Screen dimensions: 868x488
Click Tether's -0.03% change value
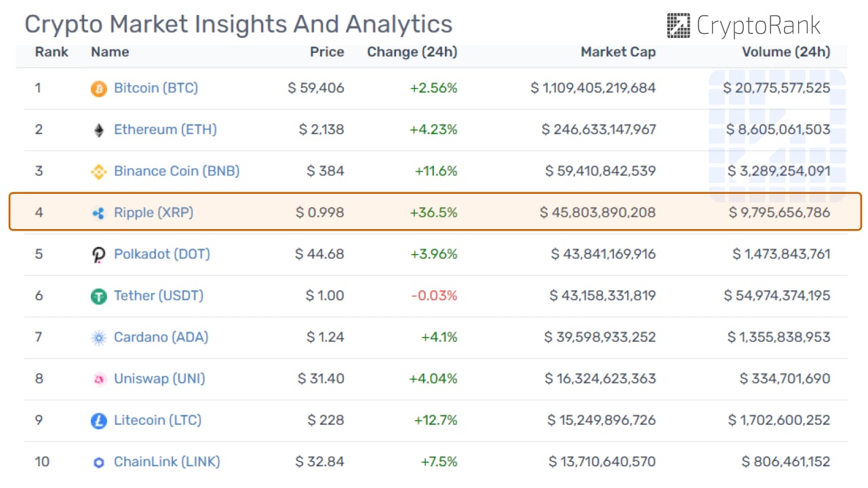pos(435,296)
